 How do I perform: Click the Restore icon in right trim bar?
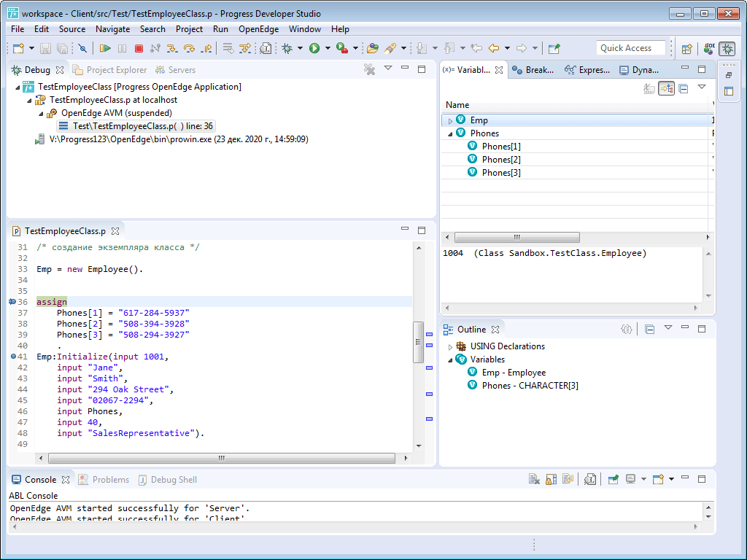click(x=729, y=75)
